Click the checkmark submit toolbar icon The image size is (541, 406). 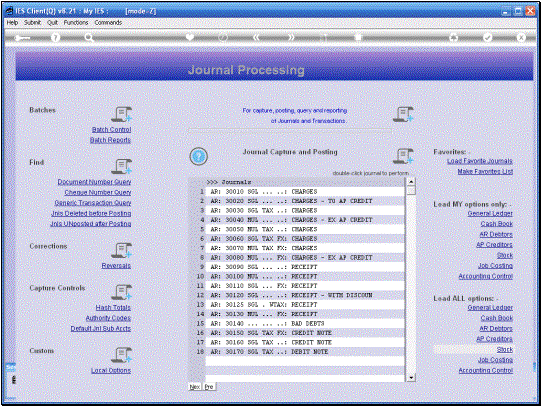[487, 37]
